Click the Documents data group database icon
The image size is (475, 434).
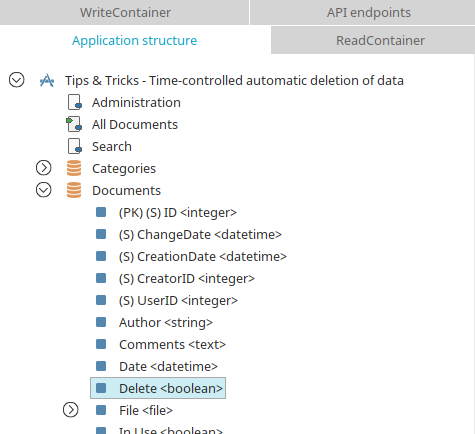point(74,190)
